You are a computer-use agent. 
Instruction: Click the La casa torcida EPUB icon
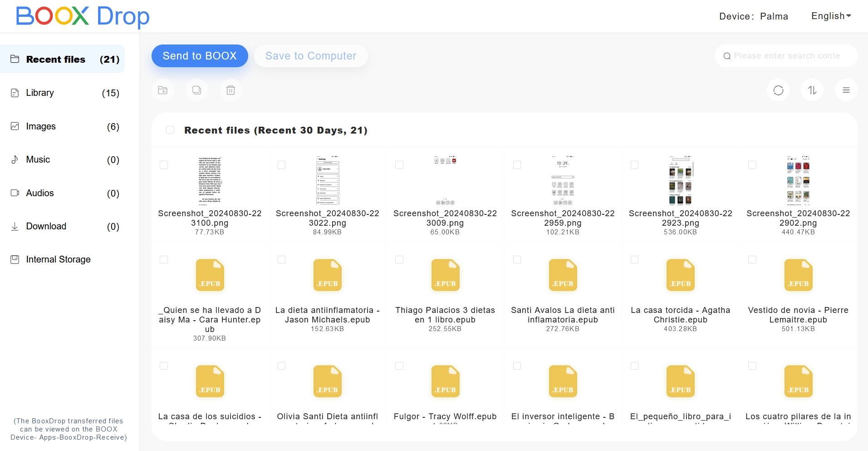[x=680, y=275]
